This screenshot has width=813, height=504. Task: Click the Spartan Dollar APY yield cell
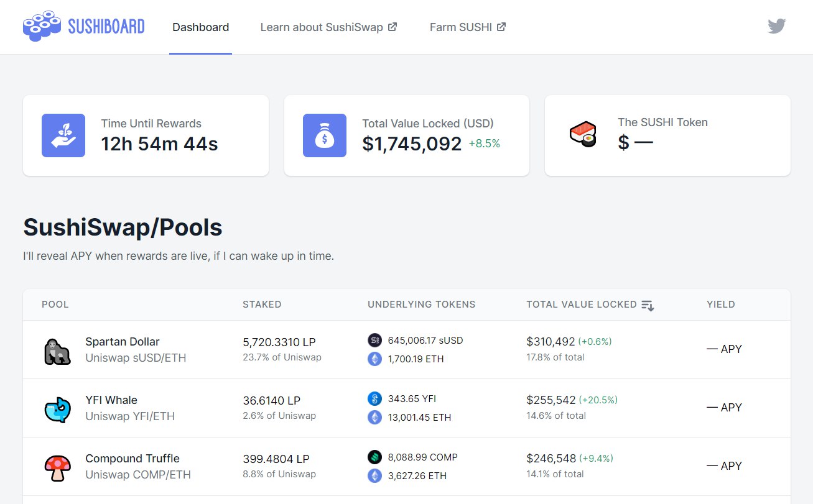pos(724,349)
